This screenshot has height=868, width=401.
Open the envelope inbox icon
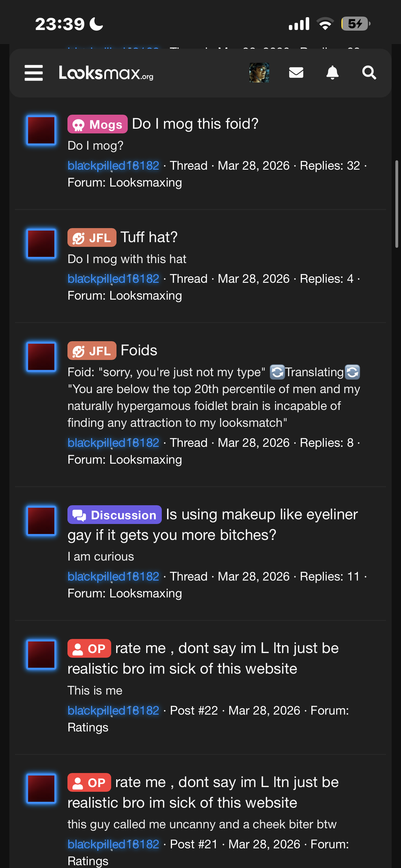(296, 72)
